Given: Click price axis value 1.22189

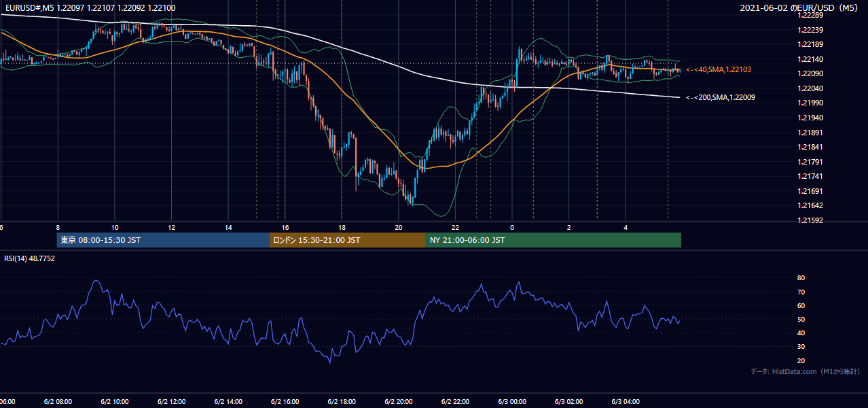Looking at the screenshot, I should (x=812, y=44).
